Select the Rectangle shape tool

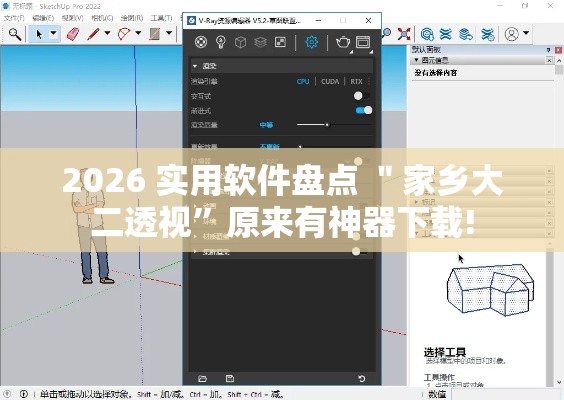coord(155,34)
